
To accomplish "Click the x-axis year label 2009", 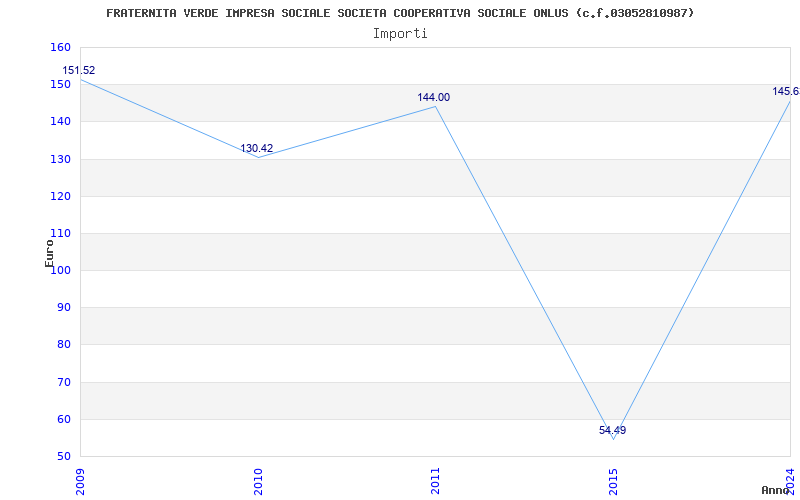I will [81, 482].
